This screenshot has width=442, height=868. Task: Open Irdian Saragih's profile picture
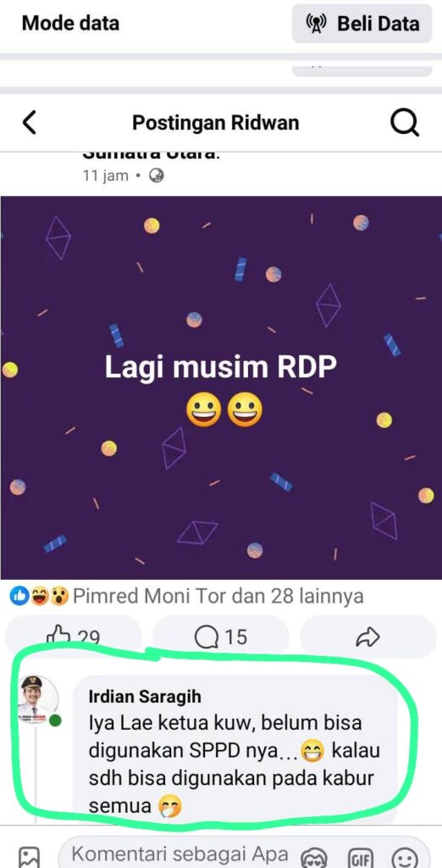38,699
